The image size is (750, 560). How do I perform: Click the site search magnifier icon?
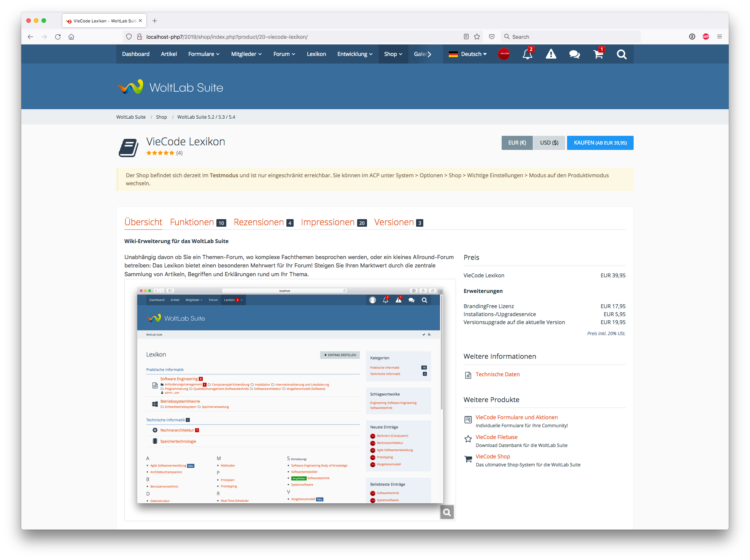click(621, 54)
